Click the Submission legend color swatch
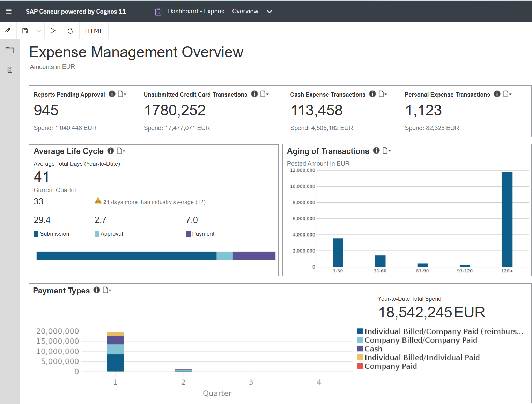532x404 pixels. pos(36,234)
